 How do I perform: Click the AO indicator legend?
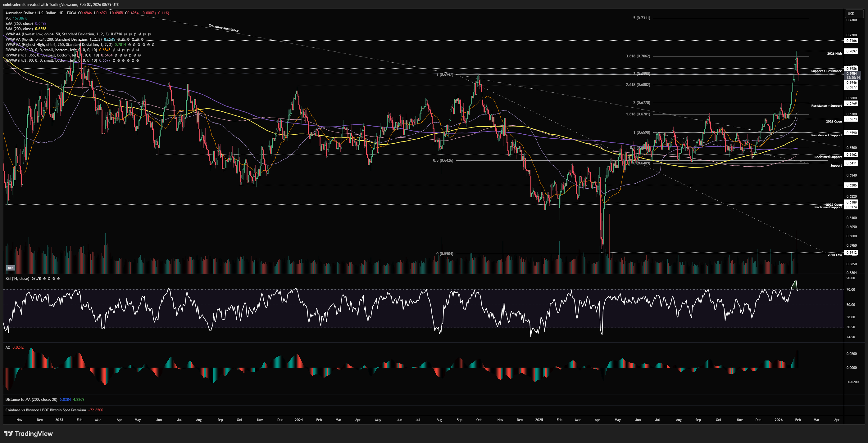pos(8,347)
